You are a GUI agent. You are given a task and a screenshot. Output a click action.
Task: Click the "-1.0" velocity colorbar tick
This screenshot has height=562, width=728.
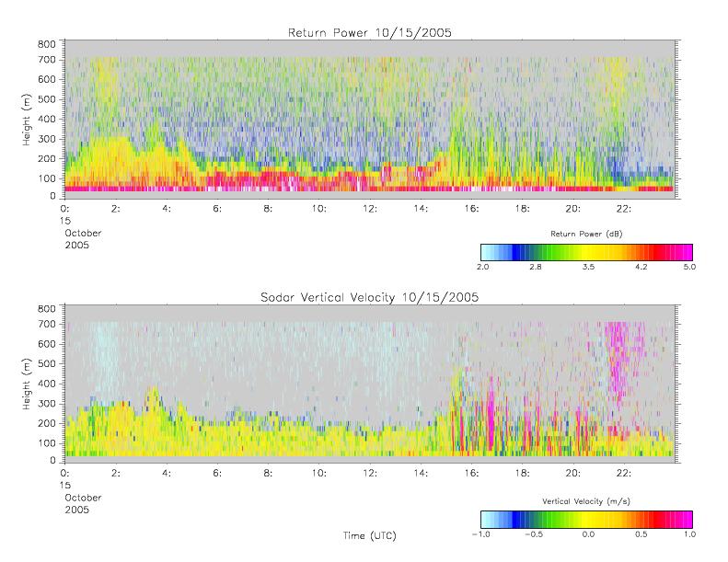(480, 534)
